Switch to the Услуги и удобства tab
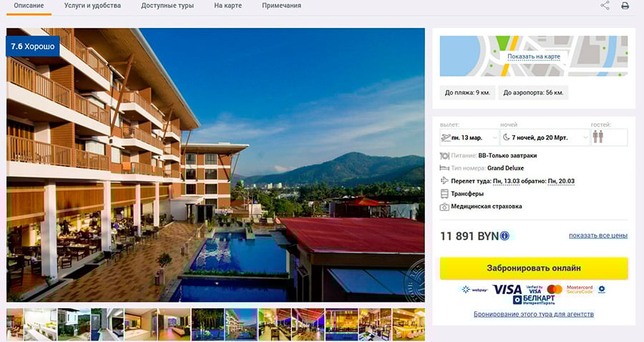 (92, 6)
